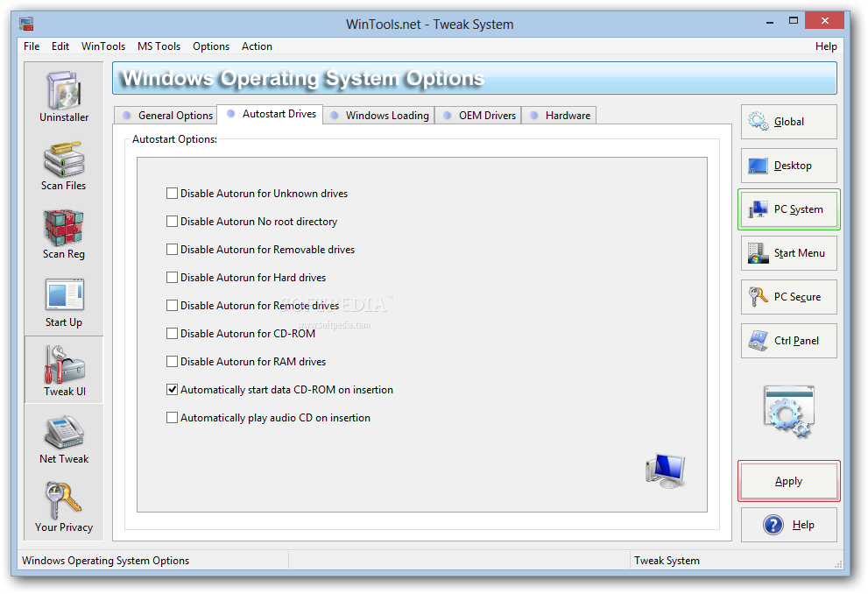Click status bar text 'Windows Operating System Options'
The height and width of the screenshot is (594, 868).
click(x=105, y=561)
